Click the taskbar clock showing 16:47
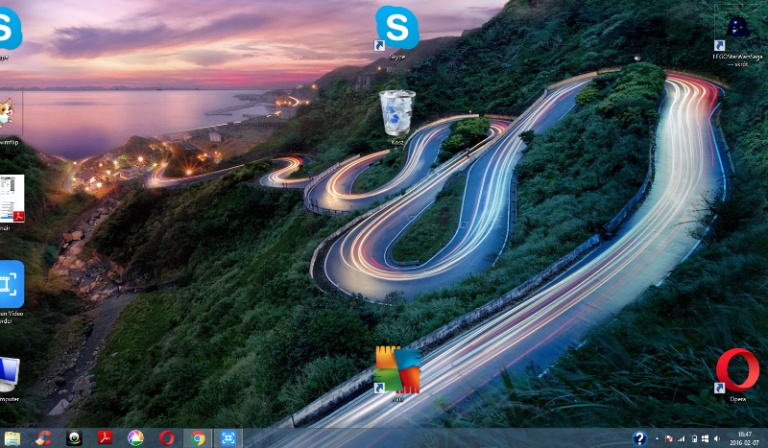The height and width of the screenshot is (448, 768). click(x=745, y=438)
